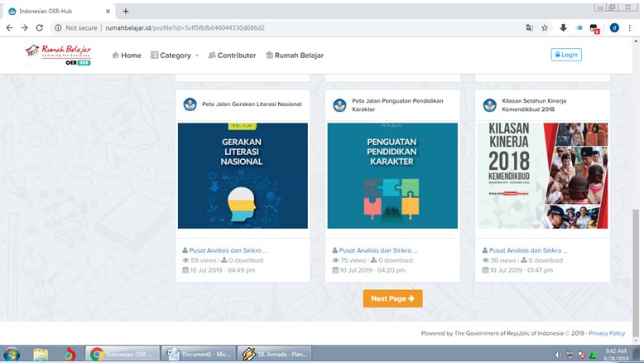Click the Kemendikbud logo on Penguatan Pendidikan Karakter card
The height and width of the screenshot is (363, 644).
(339, 104)
